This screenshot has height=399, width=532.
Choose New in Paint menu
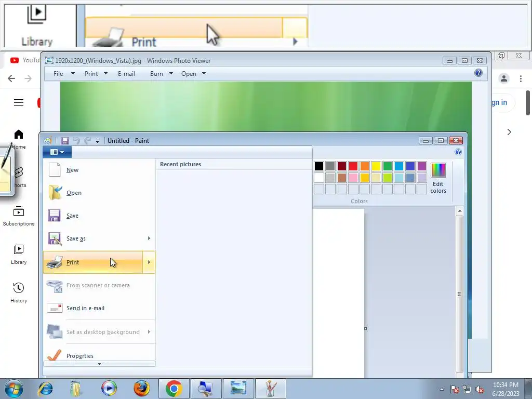[99, 170]
